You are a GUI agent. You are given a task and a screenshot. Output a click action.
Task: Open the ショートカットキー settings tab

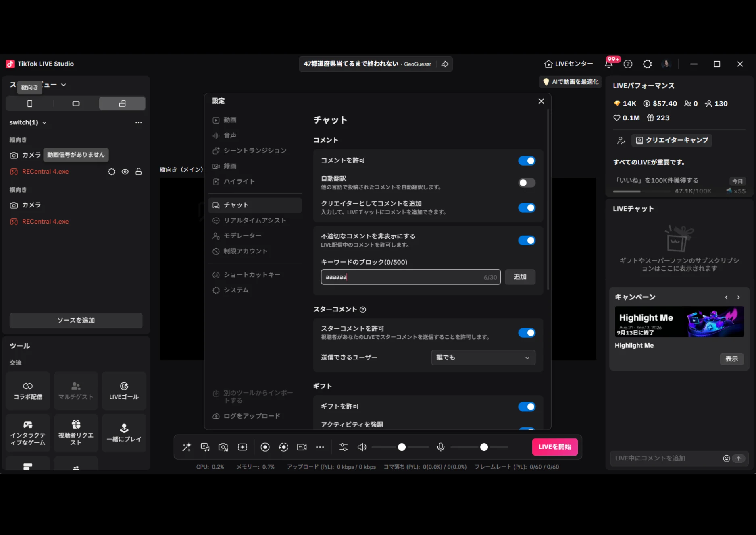255,275
